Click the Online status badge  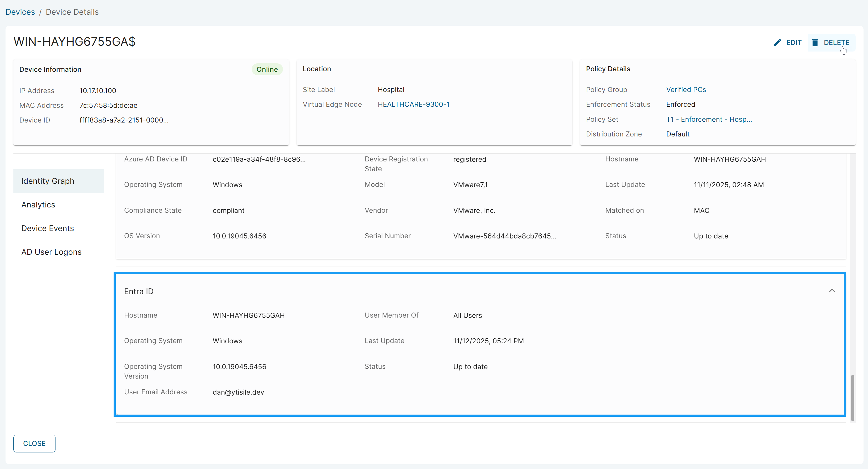coord(267,69)
